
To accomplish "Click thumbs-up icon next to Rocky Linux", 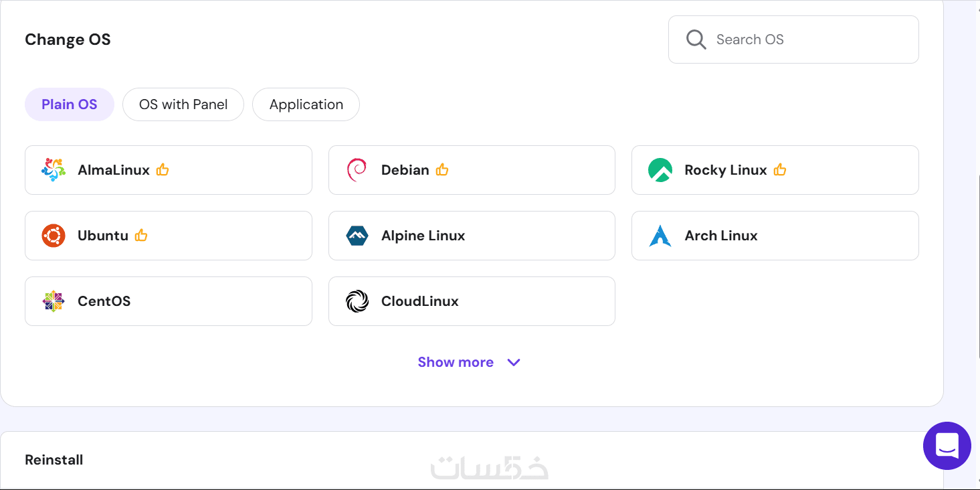I will click(x=780, y=170).
